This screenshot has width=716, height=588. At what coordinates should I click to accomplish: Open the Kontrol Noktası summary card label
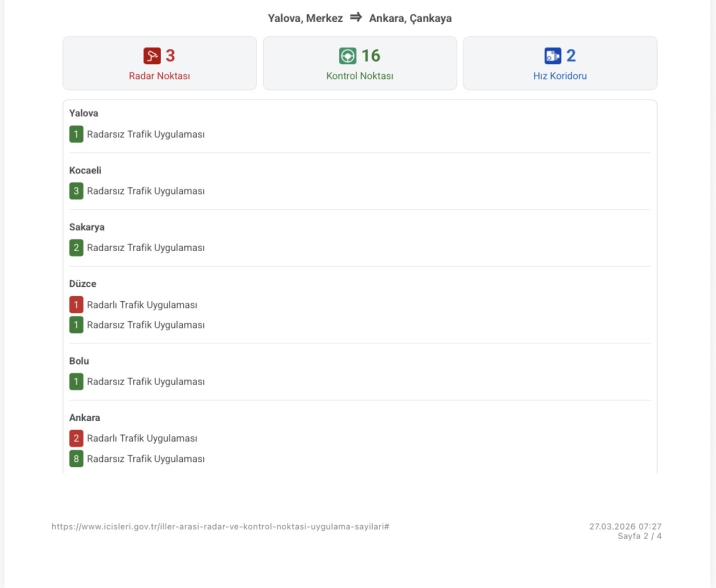pyautogui.click(x=359, y=76)
